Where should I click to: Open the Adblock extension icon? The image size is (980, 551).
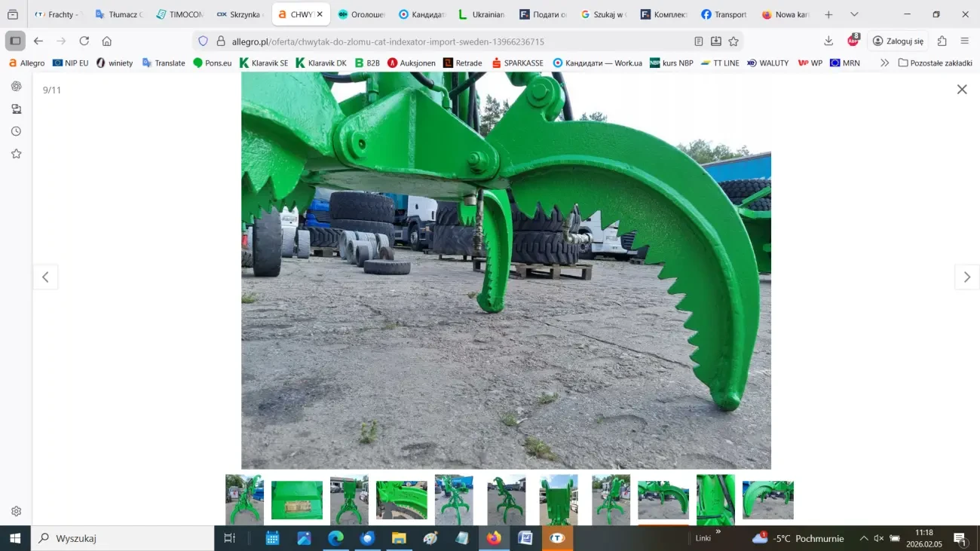[x=853, y=41]
